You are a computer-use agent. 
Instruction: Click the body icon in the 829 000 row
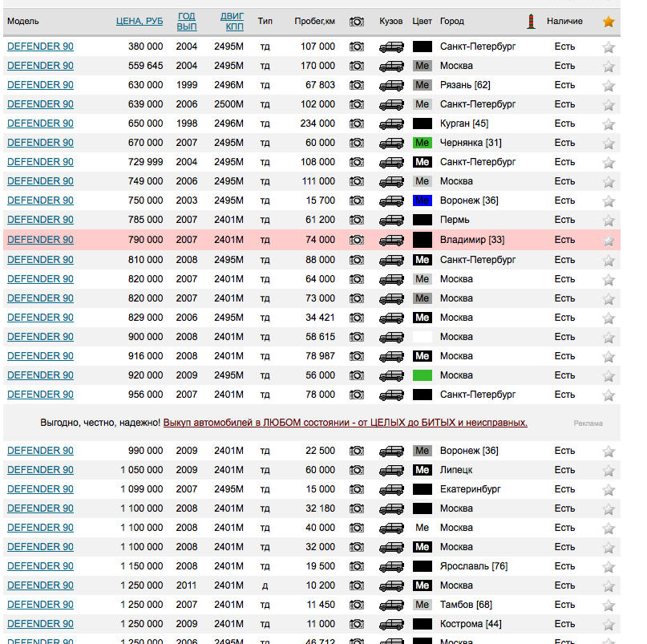tap(391, 318)
